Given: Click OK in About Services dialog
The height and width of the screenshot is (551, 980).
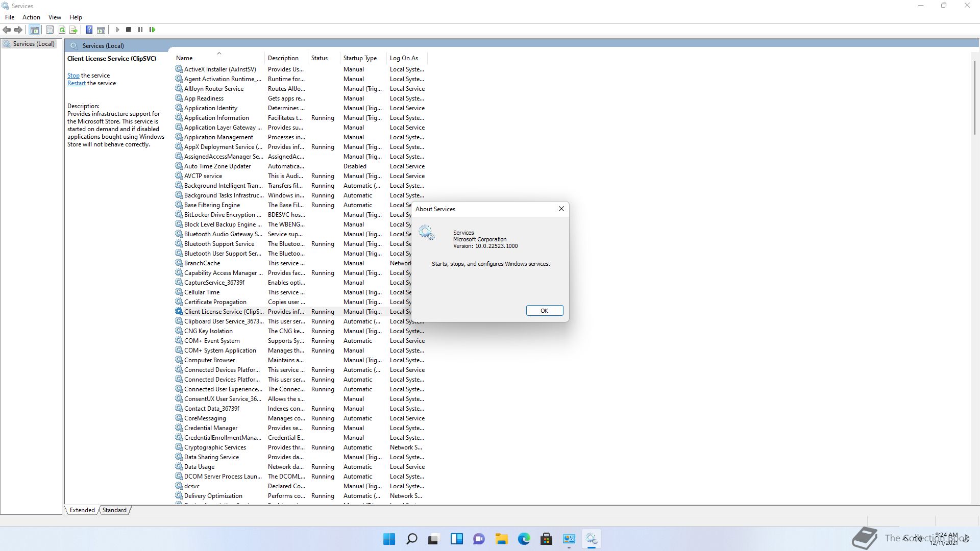Looking at the screenshot, I should [x=545, y=311].
